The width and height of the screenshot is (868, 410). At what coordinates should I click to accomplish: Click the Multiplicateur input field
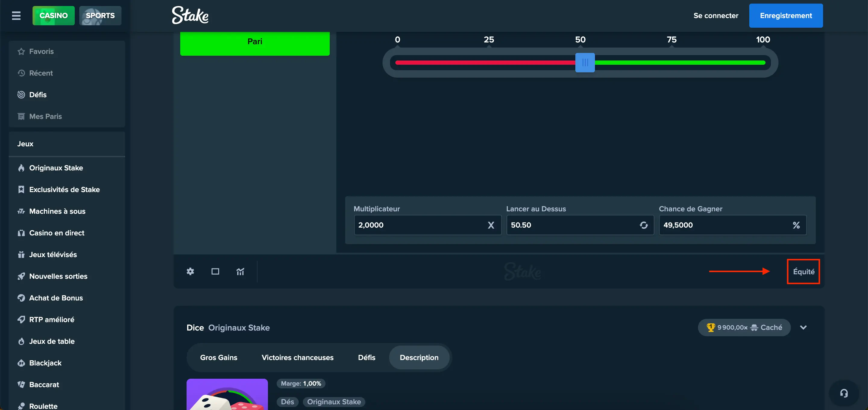tap(428, 225)
